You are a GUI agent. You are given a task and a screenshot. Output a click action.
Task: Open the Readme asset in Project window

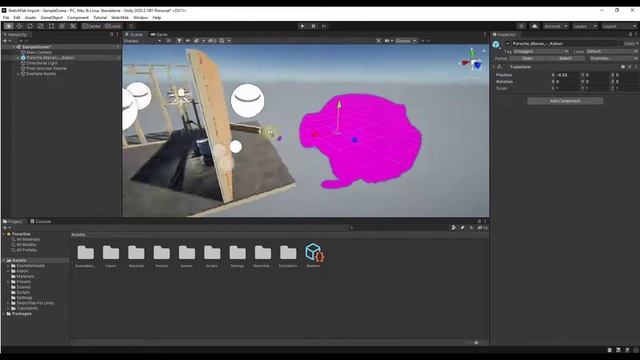(313, 256)
